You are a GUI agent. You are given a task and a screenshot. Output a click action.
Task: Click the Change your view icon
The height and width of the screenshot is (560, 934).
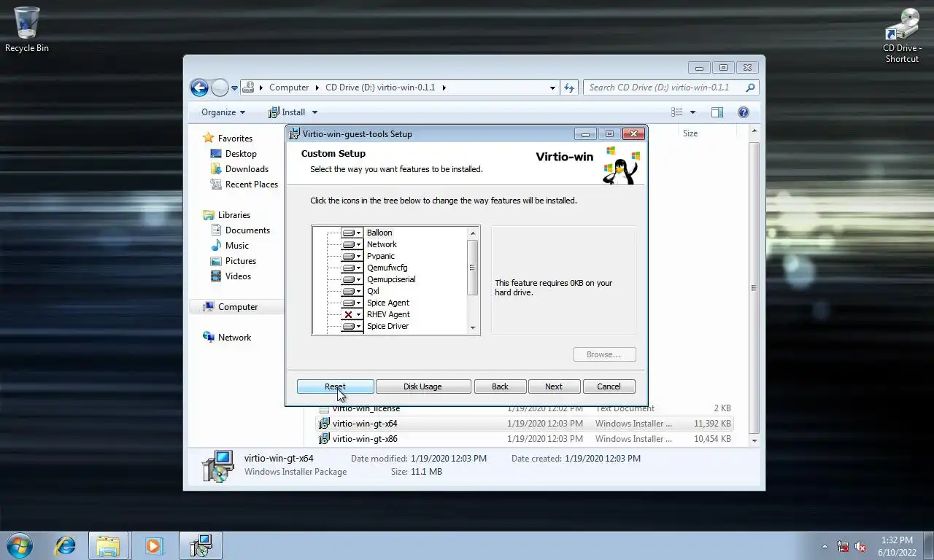point(677,112)
